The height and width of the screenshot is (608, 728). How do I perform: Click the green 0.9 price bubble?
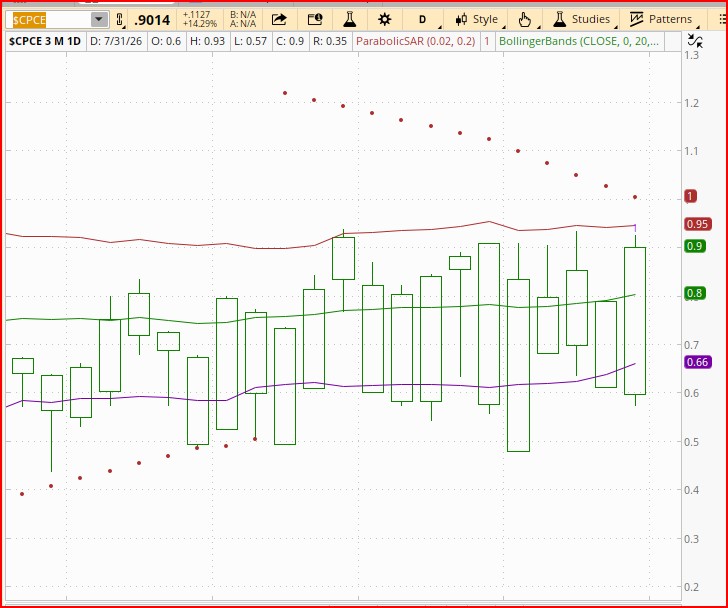(695, 246)
